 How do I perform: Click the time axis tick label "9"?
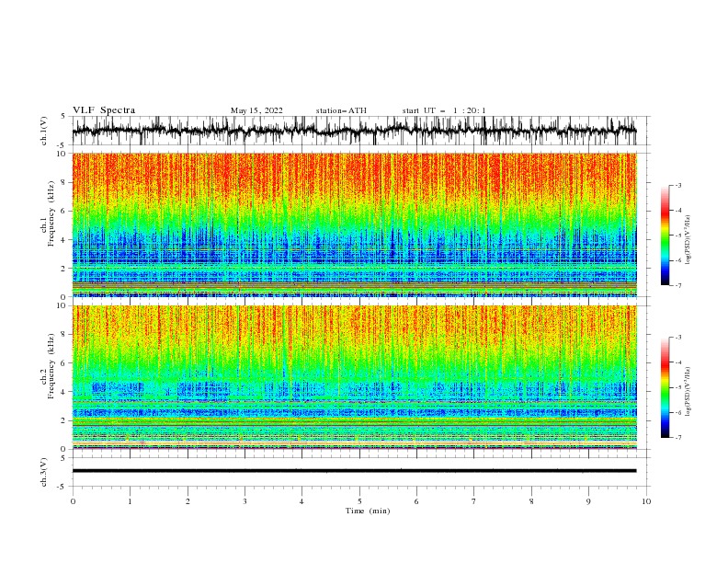(x=588, y=501)
